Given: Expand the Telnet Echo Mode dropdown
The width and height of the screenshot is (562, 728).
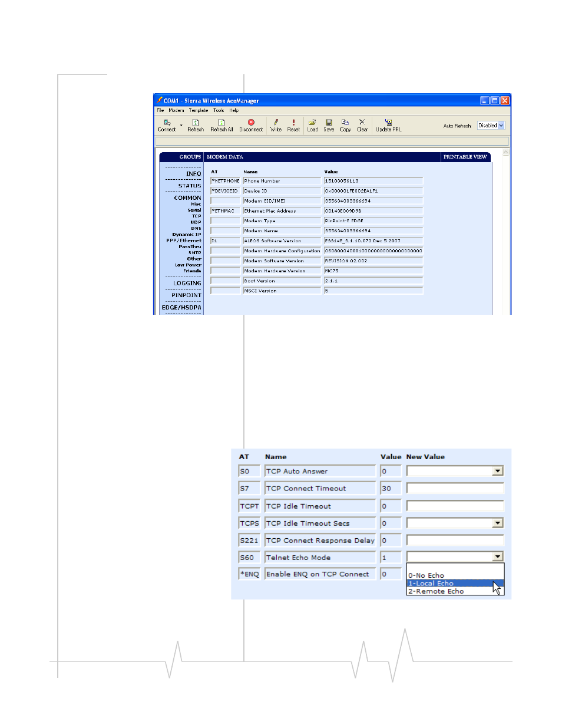Looking at the screenshot, I should coord(498,557).
